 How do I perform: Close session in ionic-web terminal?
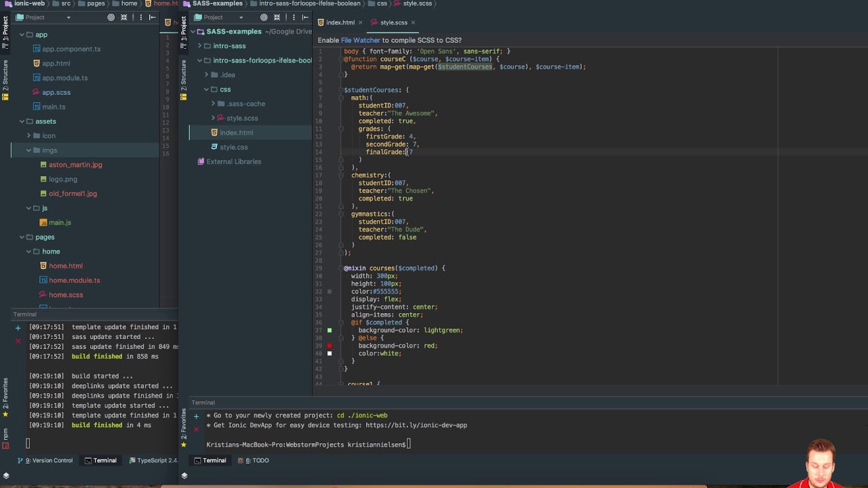(x=18, y=340)
